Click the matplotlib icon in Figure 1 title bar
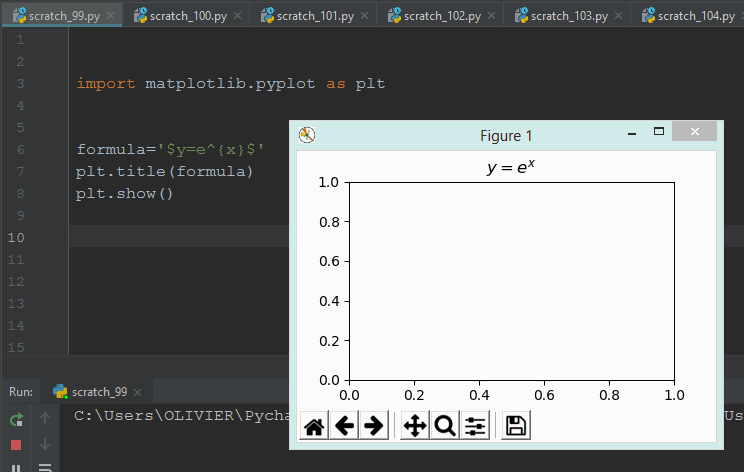The height and width of the screenshot is (472, 744). [x=307, y=135]
